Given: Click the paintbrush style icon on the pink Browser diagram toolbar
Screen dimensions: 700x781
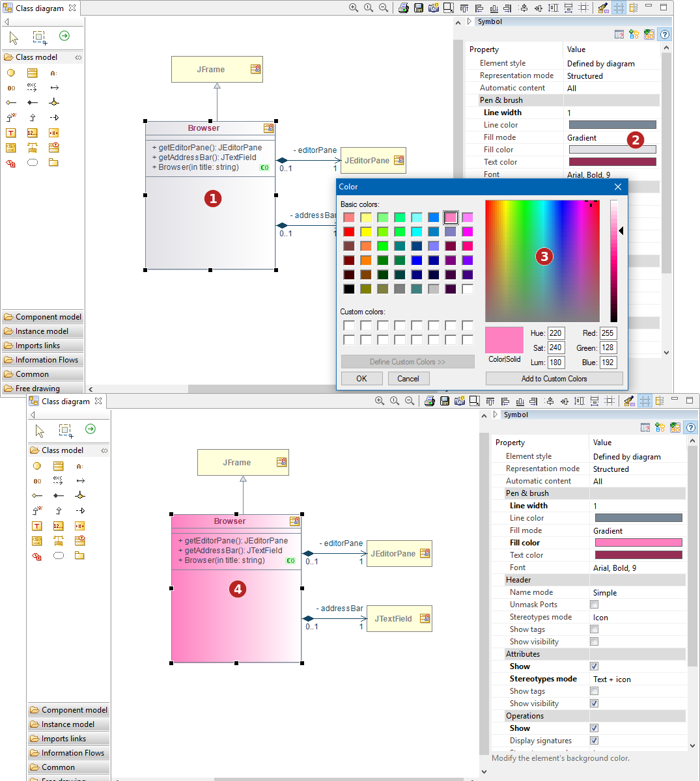Looking at the screenshot, I should 629,401.
